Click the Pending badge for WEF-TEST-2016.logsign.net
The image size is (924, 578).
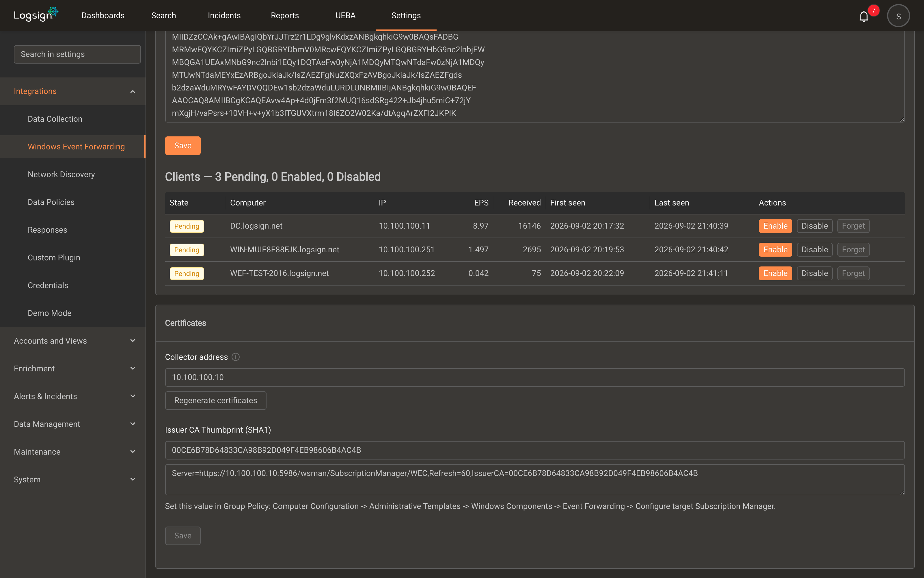(x=187, y=274)
